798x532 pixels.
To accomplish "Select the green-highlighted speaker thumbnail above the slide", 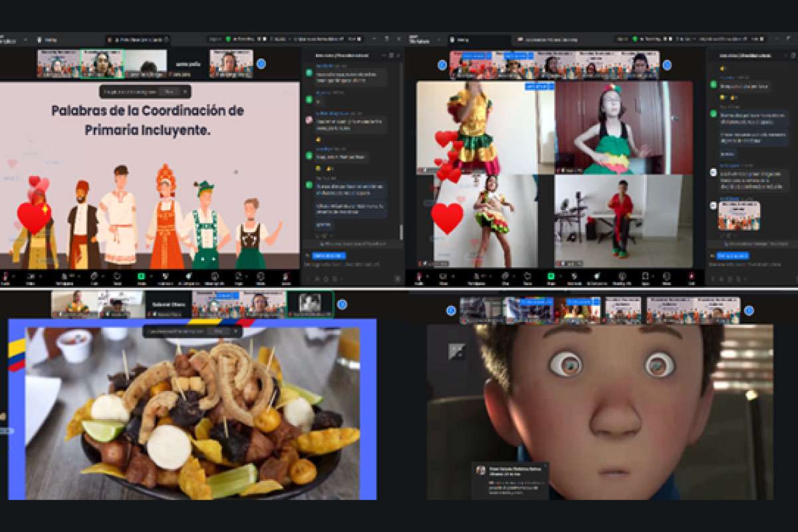I will tap(102, 64).
